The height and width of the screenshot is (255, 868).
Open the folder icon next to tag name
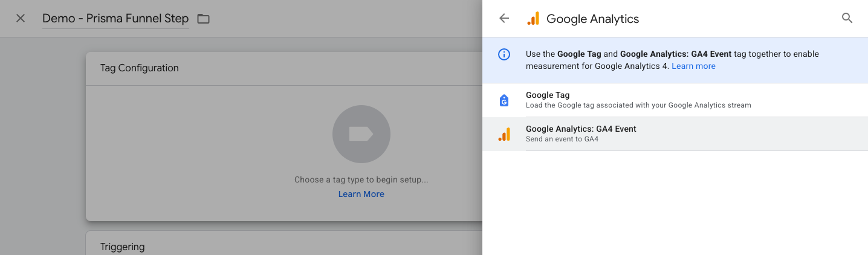204,19
